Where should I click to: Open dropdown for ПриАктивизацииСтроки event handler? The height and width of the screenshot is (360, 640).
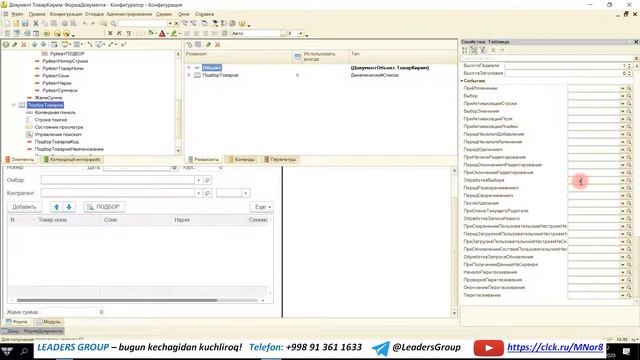tap(623, 104)
